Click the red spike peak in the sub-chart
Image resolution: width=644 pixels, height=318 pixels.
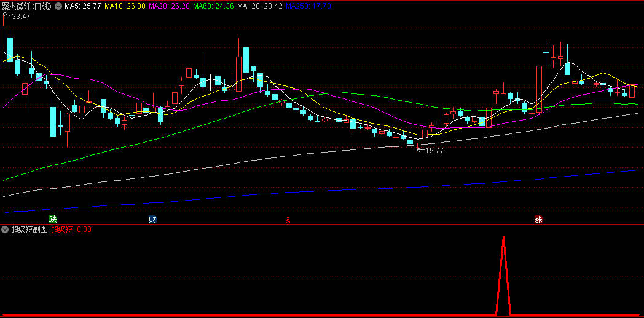[503, 239]
